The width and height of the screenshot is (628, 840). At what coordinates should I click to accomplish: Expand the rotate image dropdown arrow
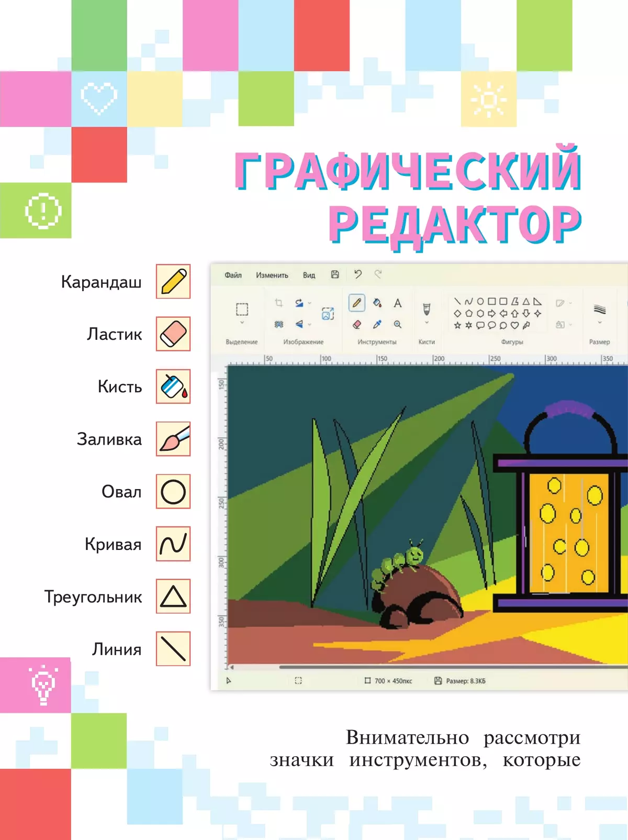(310, 303)
